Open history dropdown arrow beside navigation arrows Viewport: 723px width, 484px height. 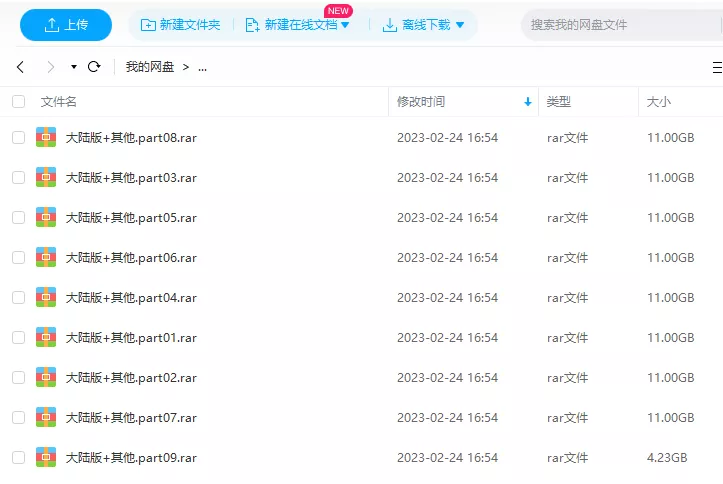pos(73,67)
